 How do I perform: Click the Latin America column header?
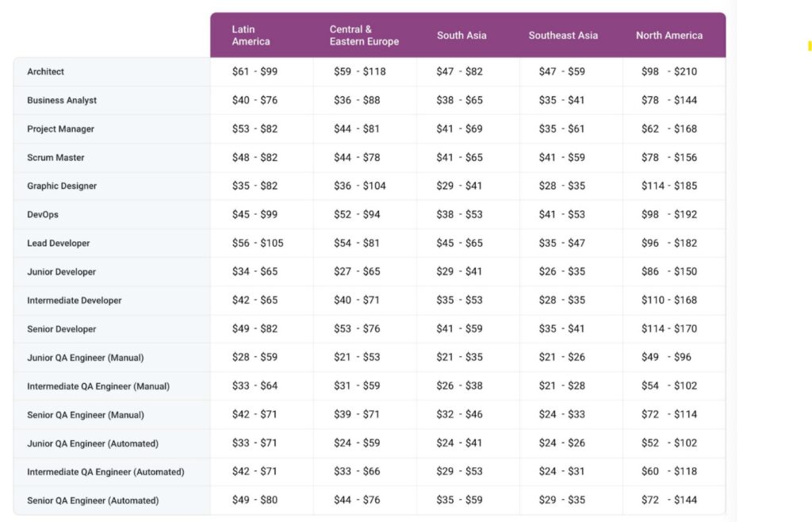251,36
